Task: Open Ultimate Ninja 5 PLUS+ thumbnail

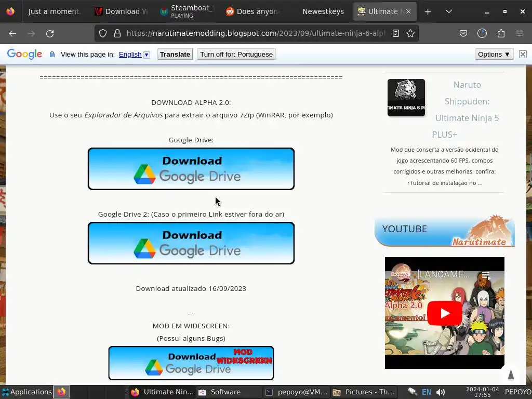Action: point(406,98)
